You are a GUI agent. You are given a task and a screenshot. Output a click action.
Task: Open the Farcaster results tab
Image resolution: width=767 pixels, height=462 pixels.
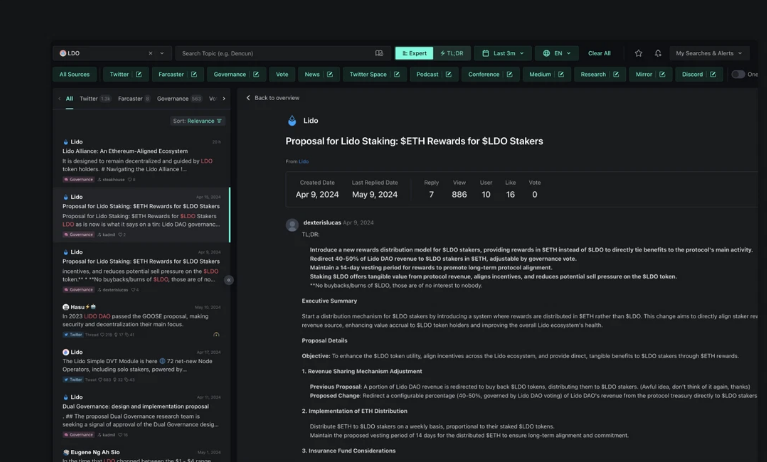point(134,99)
